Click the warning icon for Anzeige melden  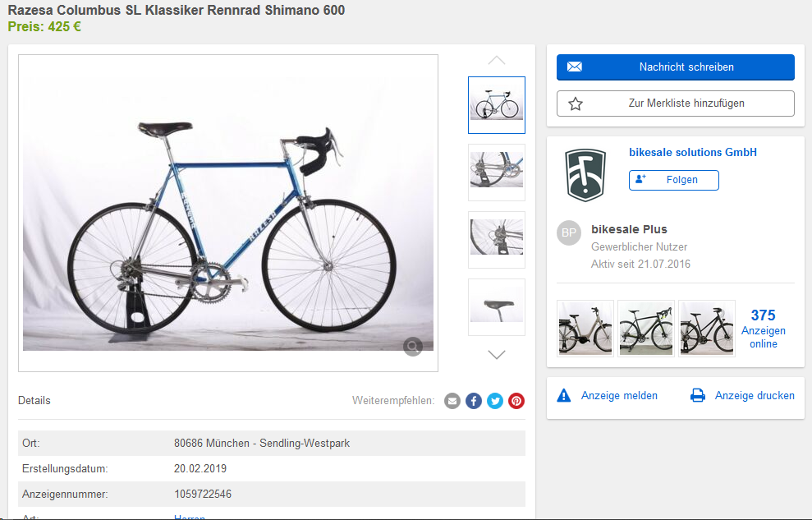click(564, 396)
